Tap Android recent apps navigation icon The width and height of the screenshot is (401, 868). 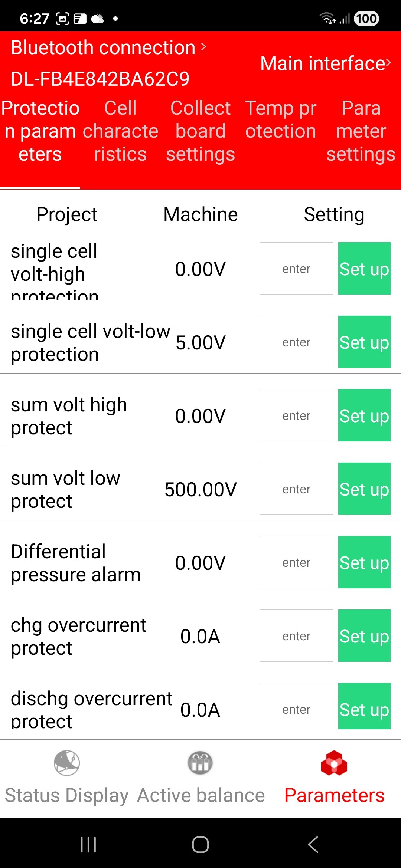pos(88,845)
